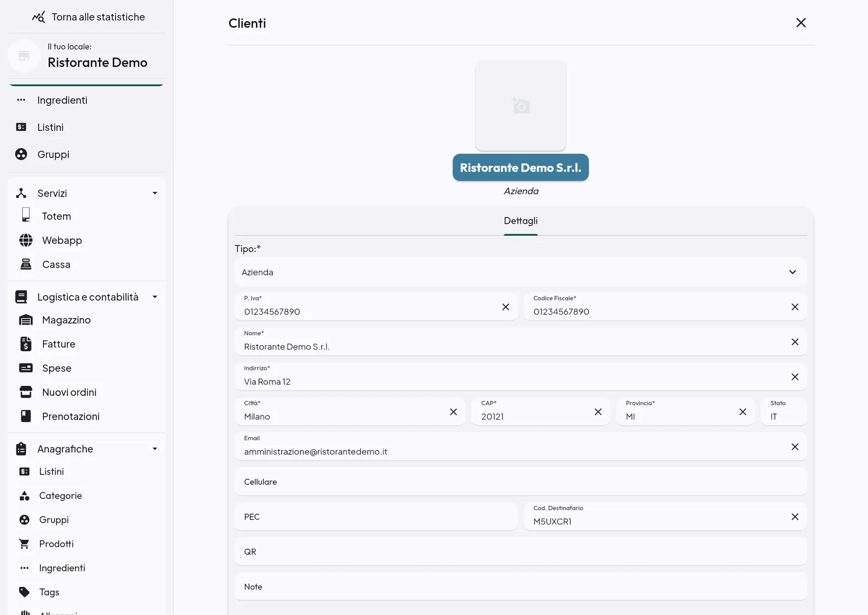Collapse the Anagrafiche section
Screen dimensions: 868x615
155,449
